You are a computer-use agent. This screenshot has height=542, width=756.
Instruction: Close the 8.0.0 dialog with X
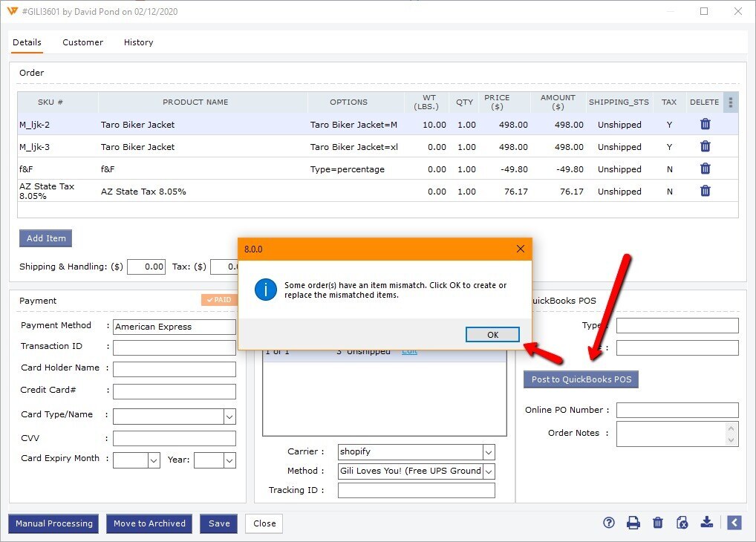coord(520,249)
